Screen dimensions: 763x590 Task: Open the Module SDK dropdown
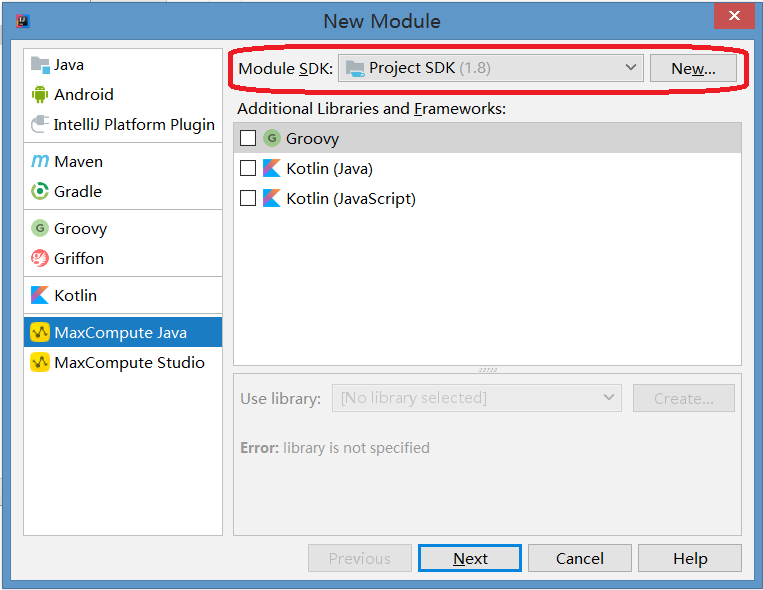[490, 68]
